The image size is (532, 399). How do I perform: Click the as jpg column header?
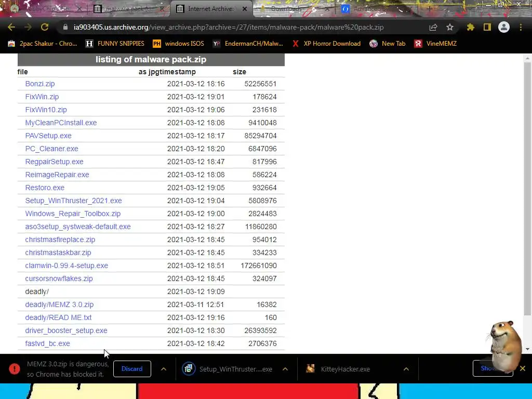tap(147, 72)
